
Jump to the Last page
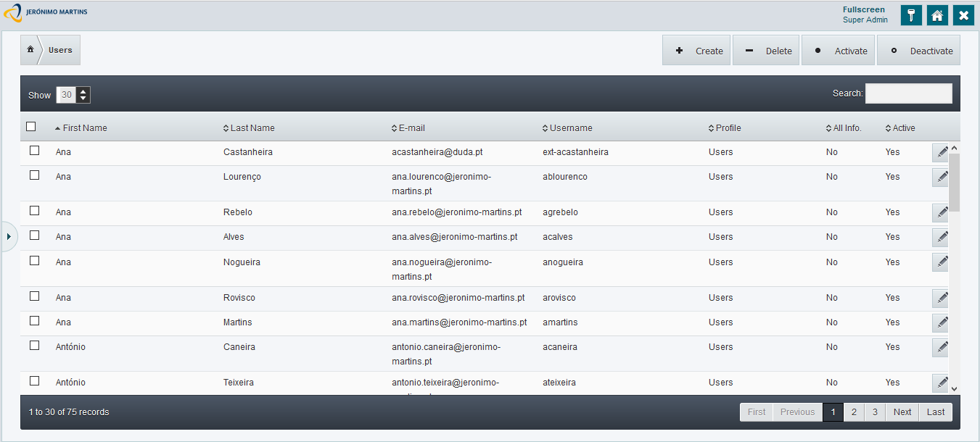pyautogui.click(x=936, y=412)
